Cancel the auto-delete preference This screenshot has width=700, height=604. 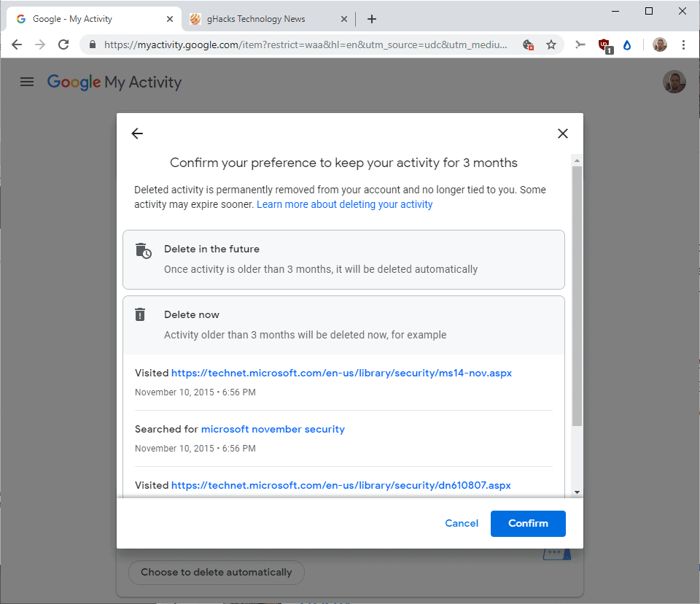click(461, 523)
